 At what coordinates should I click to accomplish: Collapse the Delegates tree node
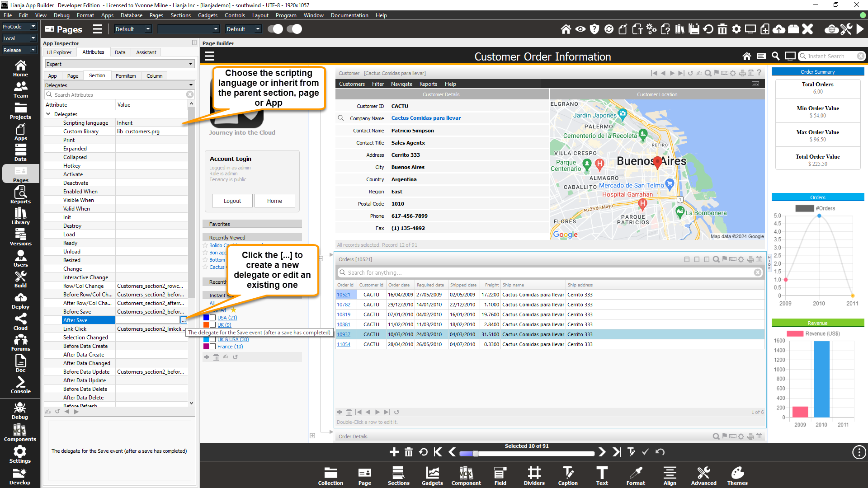48,114
